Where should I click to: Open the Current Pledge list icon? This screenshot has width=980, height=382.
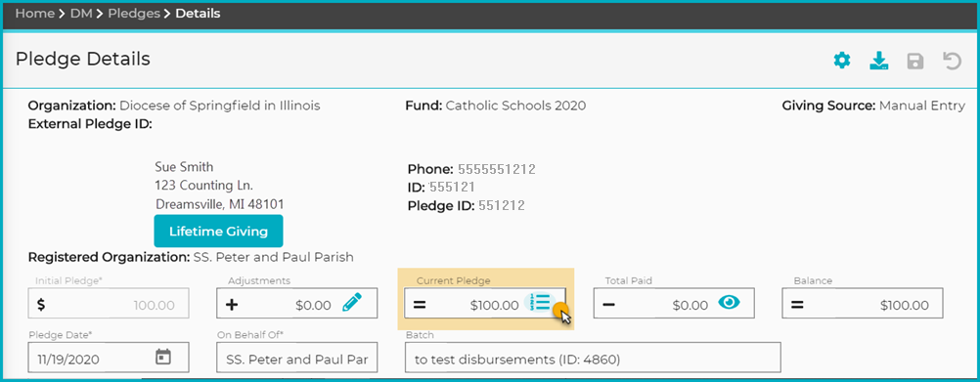[x=540, y=302]
